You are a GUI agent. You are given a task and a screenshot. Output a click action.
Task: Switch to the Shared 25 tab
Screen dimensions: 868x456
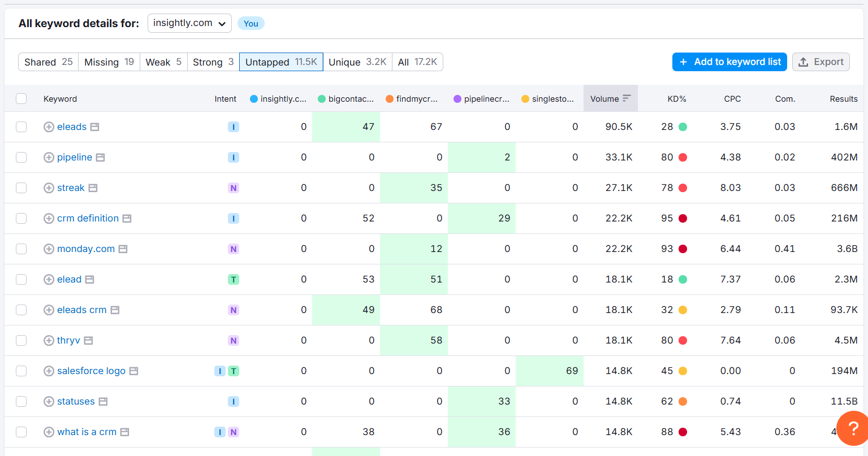point(48,62)
